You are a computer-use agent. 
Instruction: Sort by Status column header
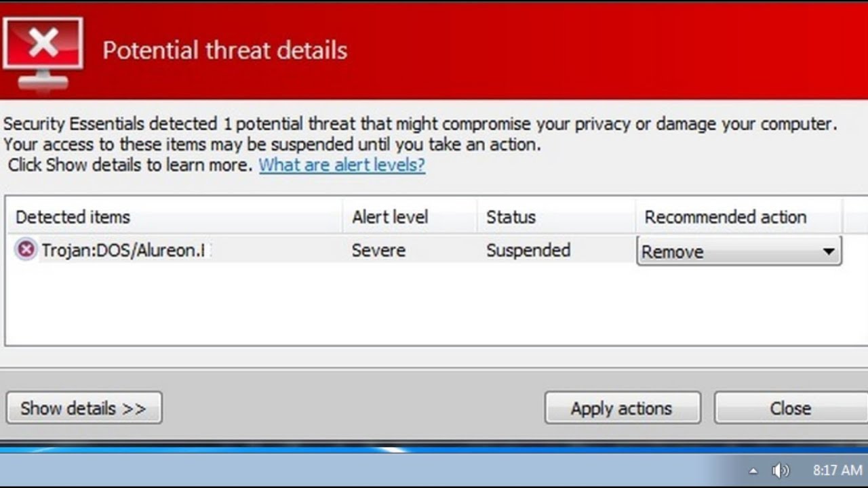point(556,217)
